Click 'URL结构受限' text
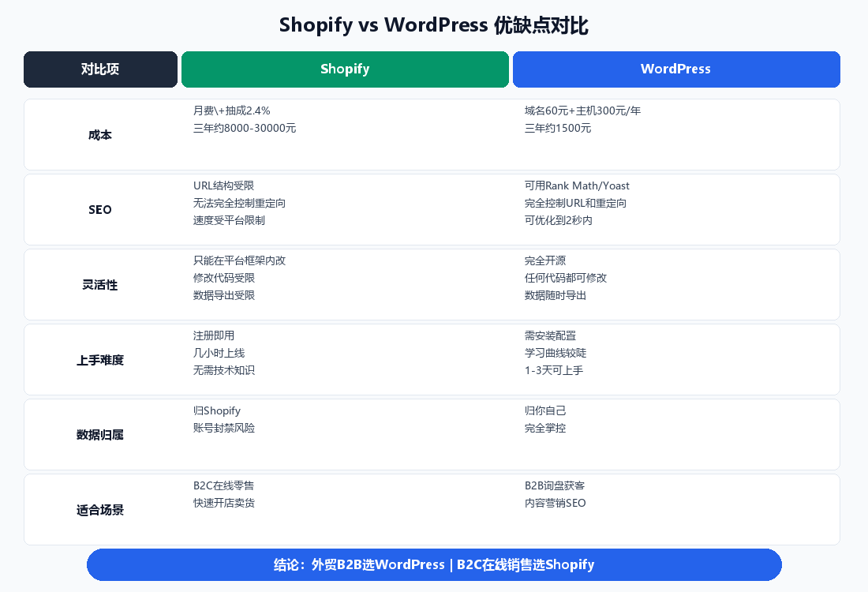The height and width of the screenshot is (592, 868). click(223, 185)
